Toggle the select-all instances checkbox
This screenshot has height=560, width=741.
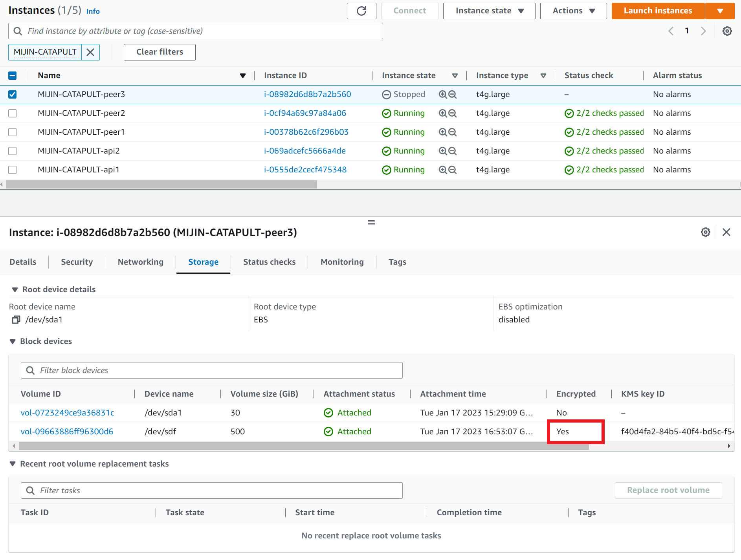click(13, 75)
